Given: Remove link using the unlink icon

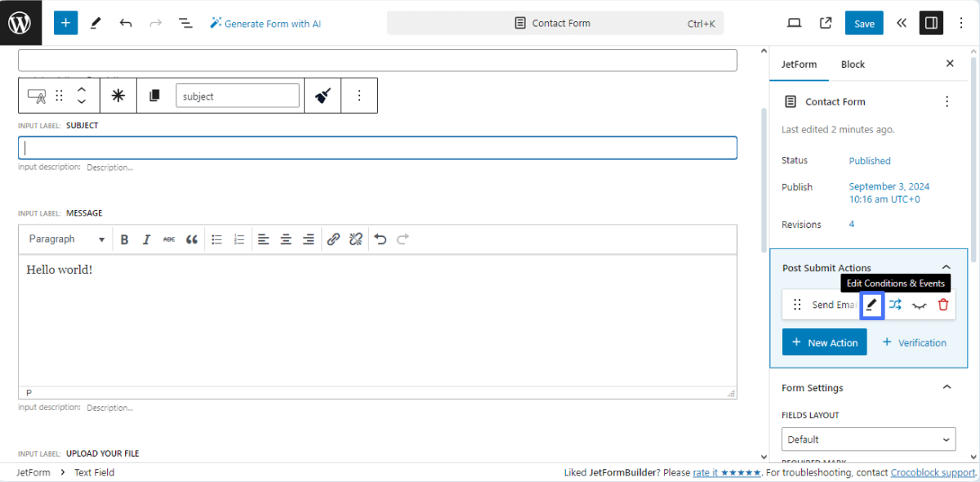Looking at the screenshot, I should 355,239.
